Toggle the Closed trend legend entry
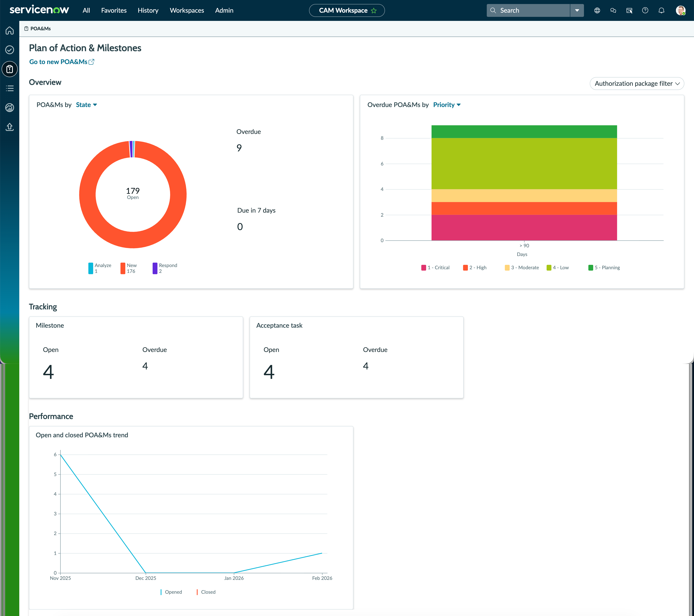This screenshot has height=616, width=694. pos(206,592)
